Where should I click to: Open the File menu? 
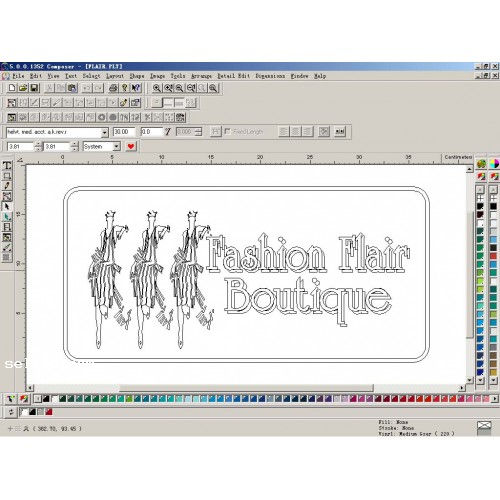click(x=19, y=76)
